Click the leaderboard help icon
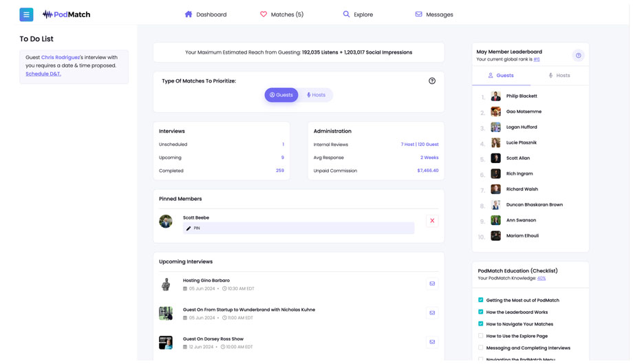The width and height of the screenshot is (642, 364). pyautogui.click(x=578, y=56)
